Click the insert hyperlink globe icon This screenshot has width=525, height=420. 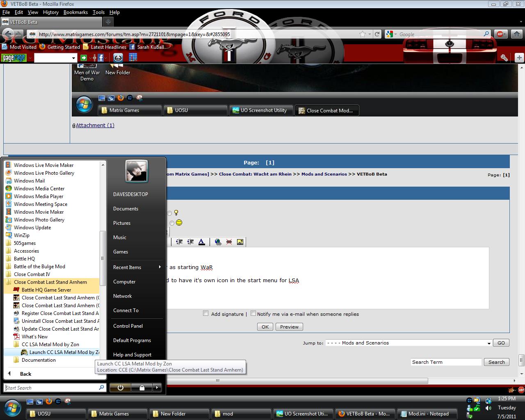pyautogui.click(x=218, y=242)
